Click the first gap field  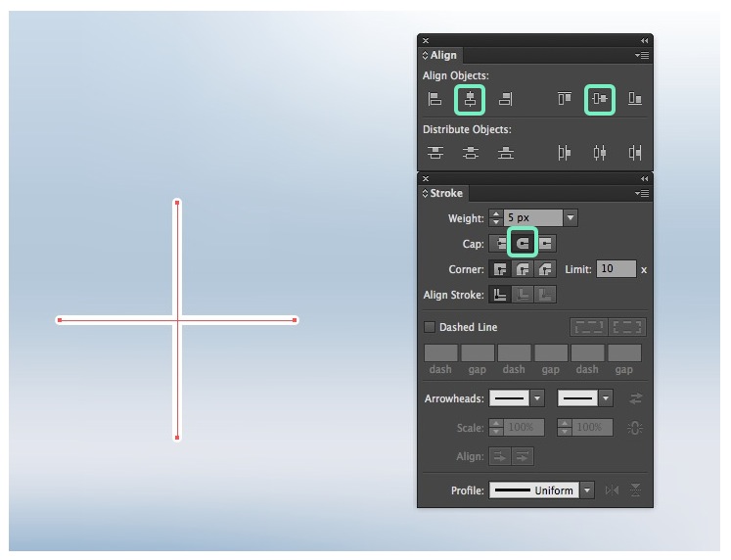tap(478, 353)
